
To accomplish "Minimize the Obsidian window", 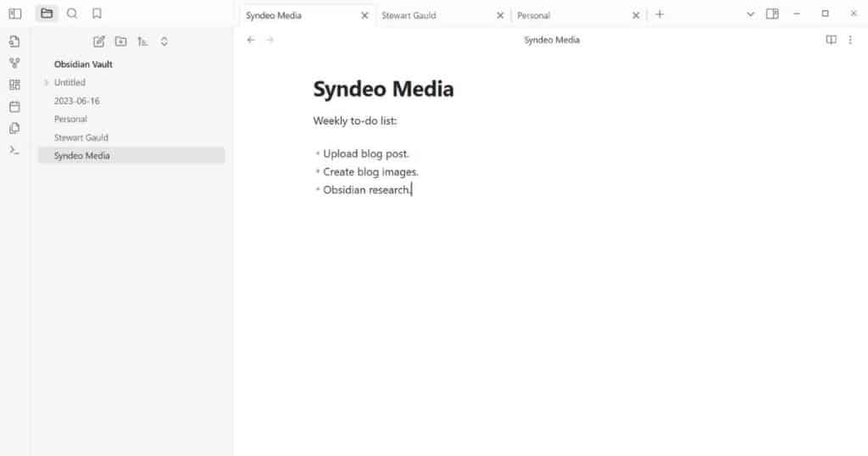I will (x=797, y=14).
